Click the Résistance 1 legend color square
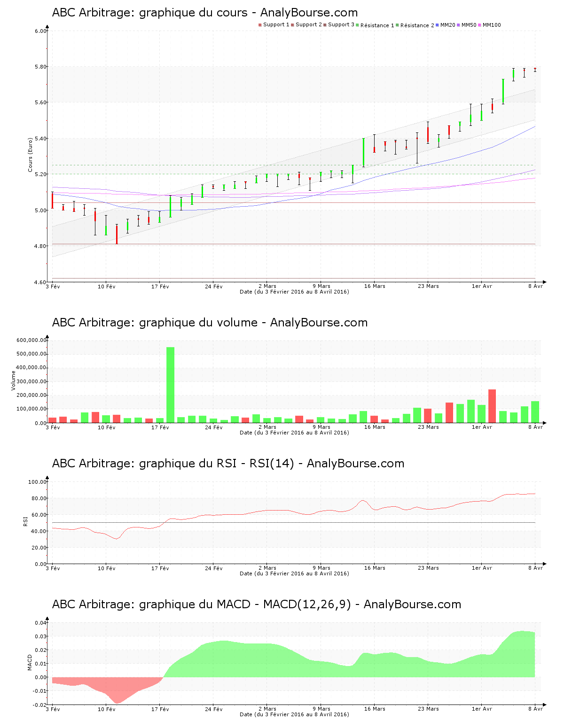This screenshot has height=728, width=564. tap(358, 25)
